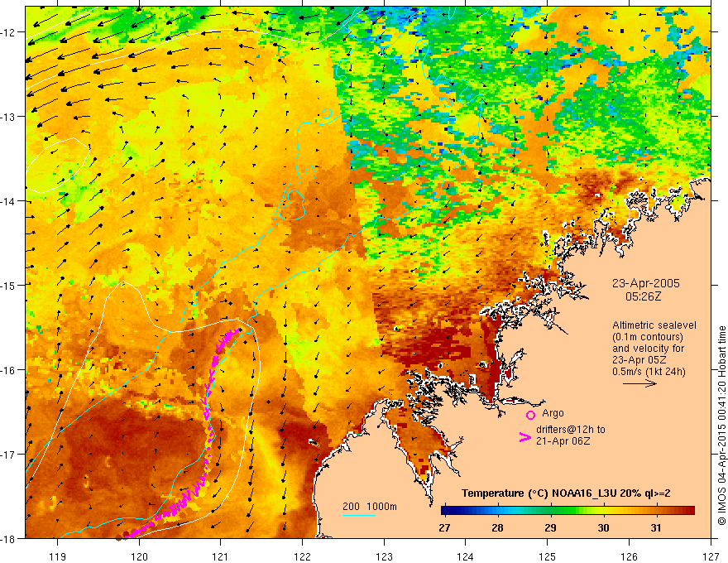This screenshot has height=563, width=728.
Task: Click the latitude axis label -16
Action: coord(8,370)
